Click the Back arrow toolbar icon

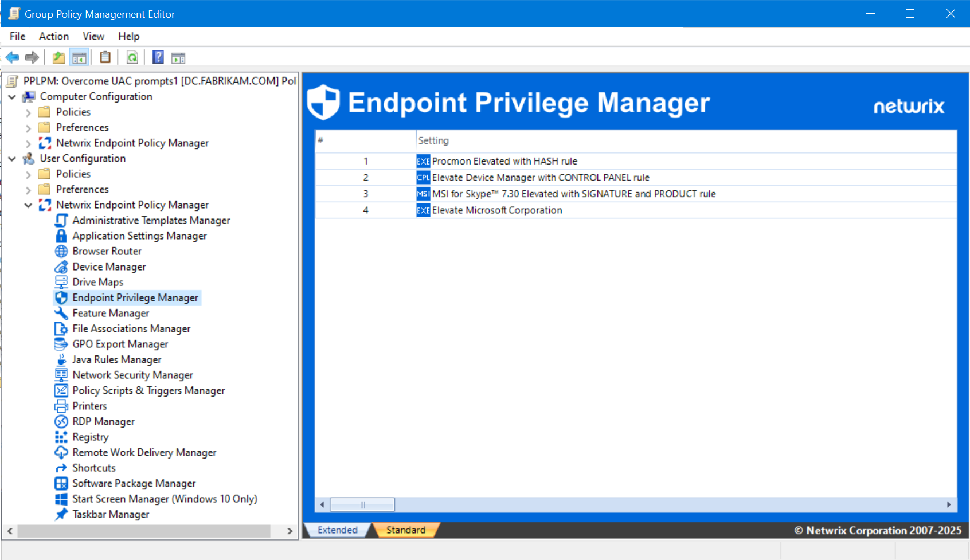(x=13, y=57)
